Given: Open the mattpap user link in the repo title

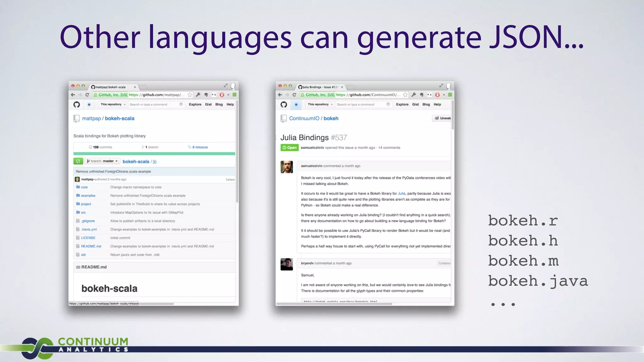Looking at the screenshot, I should pos(91,118).
